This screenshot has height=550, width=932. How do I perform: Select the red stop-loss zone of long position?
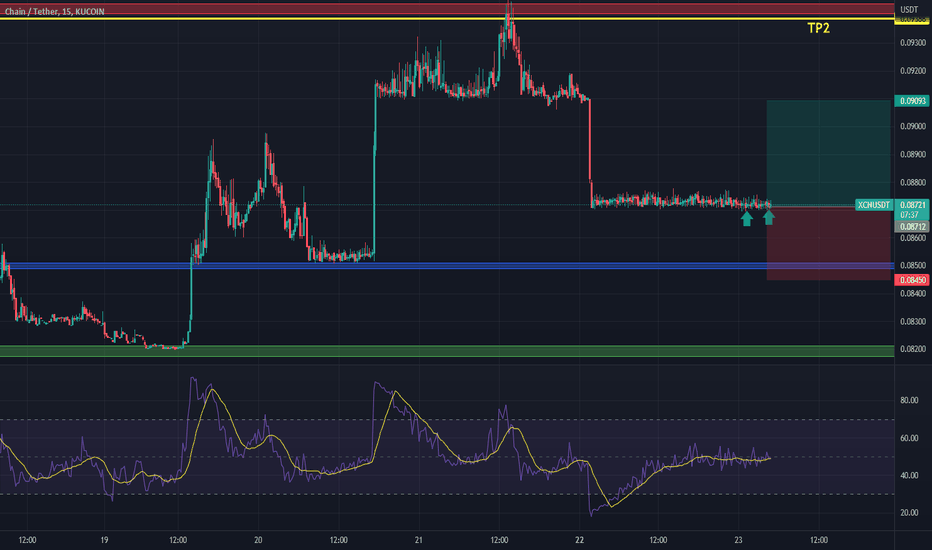pyautogui.click(x=829, y=243)
